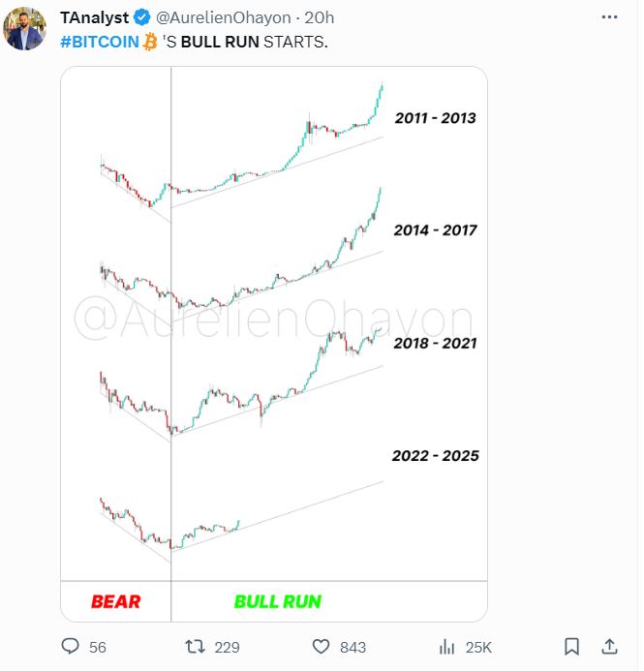This screenshot has width=644, height=671.
Task: Click the blue verified badge
Action: pyautogui.click(x=141, y=17)
